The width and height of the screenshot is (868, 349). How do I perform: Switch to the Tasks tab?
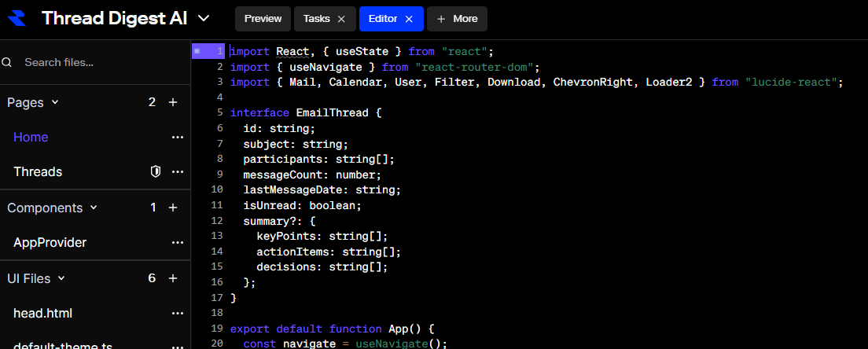[316, 18]
